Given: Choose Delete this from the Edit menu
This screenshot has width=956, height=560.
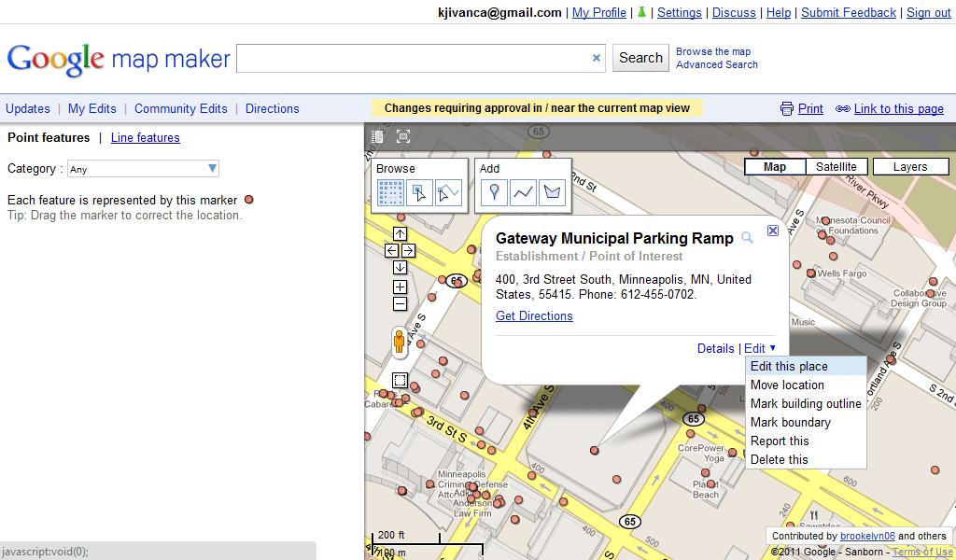Looking at the screenshot, I should point(779,459).
